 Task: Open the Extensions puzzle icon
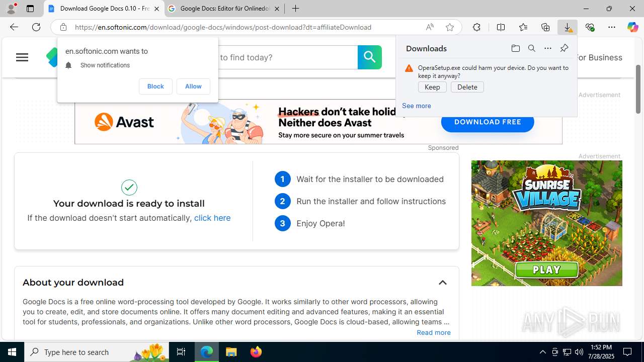[x=476, y=27]
